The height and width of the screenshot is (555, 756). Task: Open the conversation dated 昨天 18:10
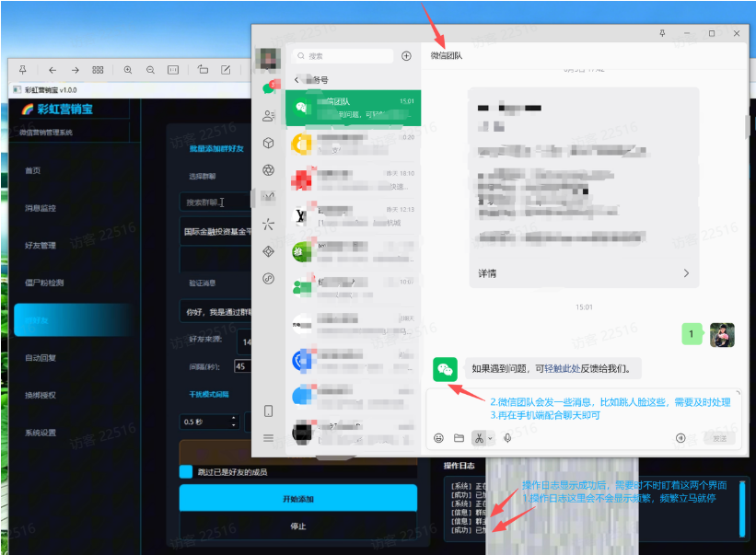click(353, 179)
